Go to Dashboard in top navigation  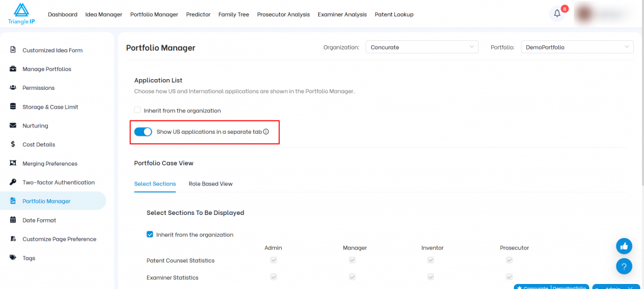[x=62, y=14]
